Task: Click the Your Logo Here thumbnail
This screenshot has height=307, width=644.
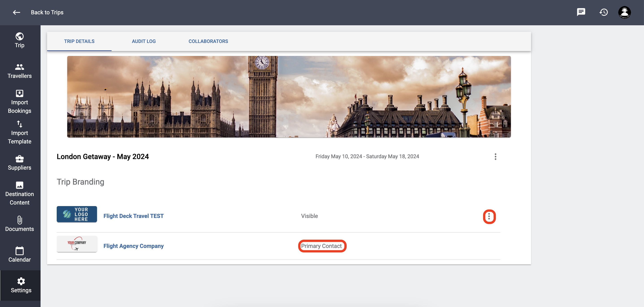Action: coord(77,214)
